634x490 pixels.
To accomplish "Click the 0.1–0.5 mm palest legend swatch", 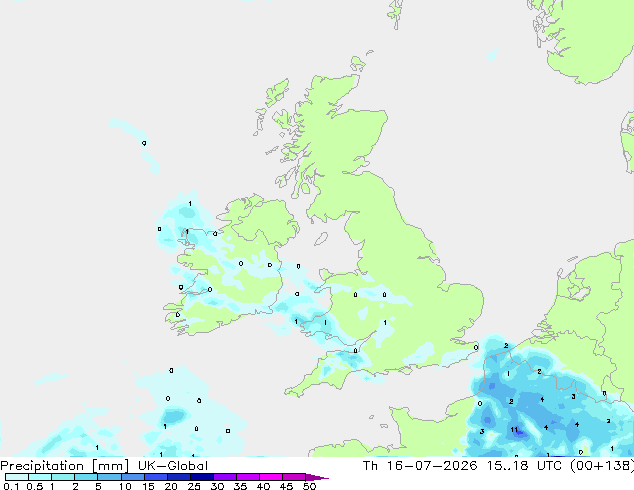I will pos(17,477).
